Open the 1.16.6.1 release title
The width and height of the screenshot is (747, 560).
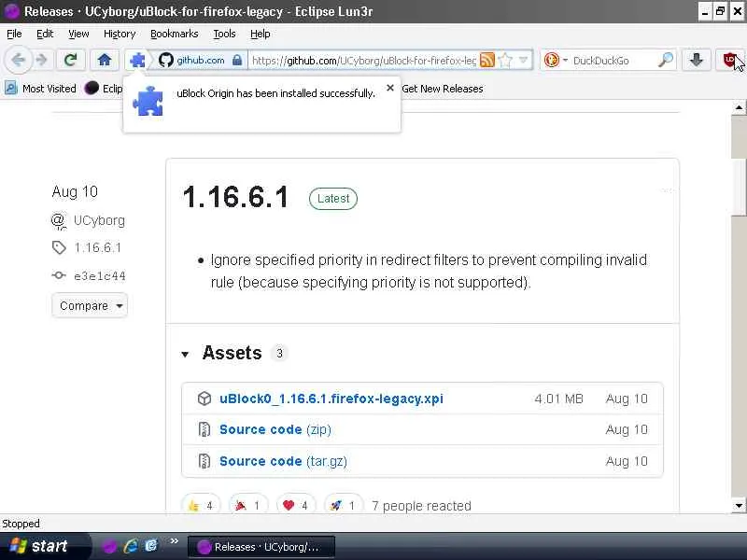[x=236, y=197]
